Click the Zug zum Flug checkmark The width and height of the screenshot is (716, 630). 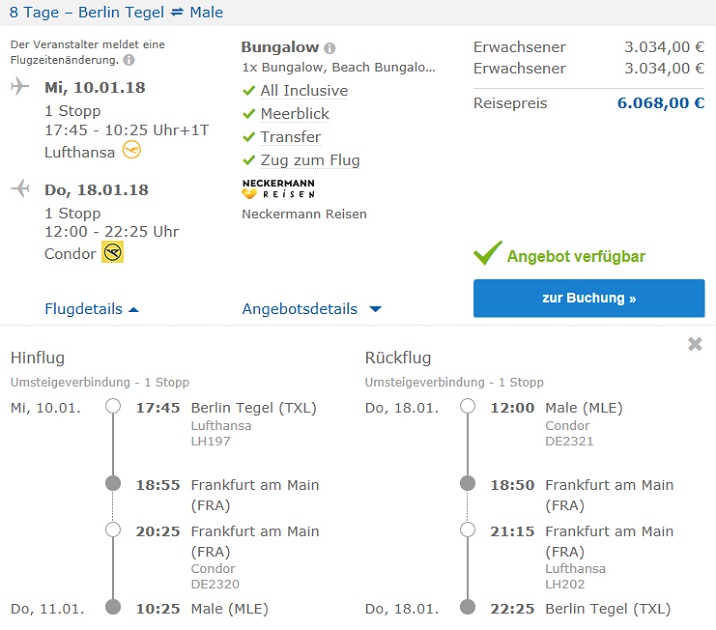tap(249, 160)
